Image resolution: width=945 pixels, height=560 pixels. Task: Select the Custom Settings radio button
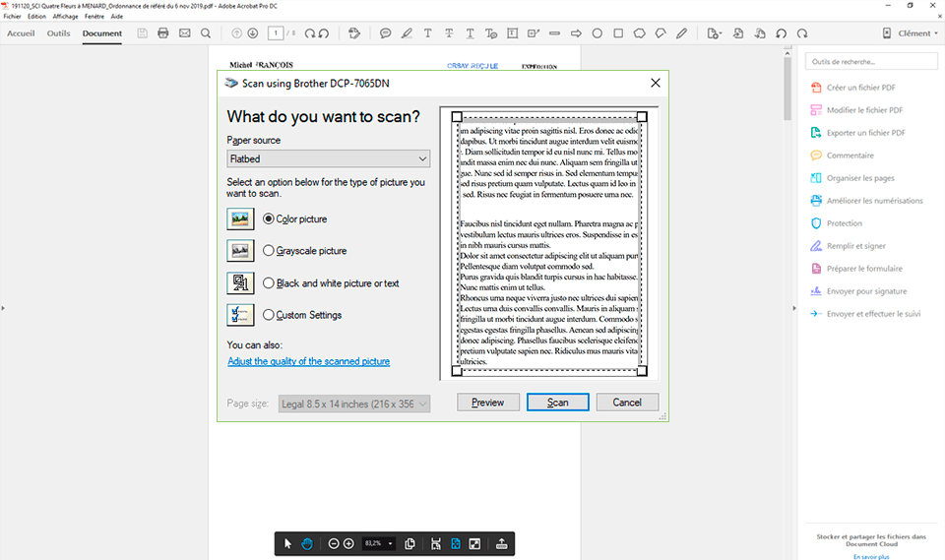coord(268,315)
